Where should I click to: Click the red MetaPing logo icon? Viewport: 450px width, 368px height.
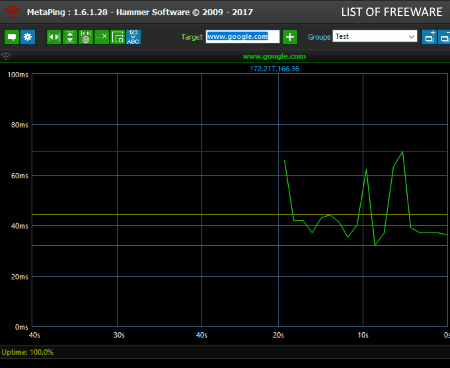(12, 12)
